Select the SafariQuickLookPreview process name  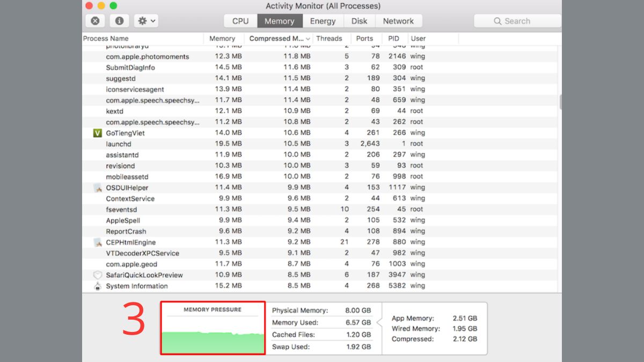144,275
